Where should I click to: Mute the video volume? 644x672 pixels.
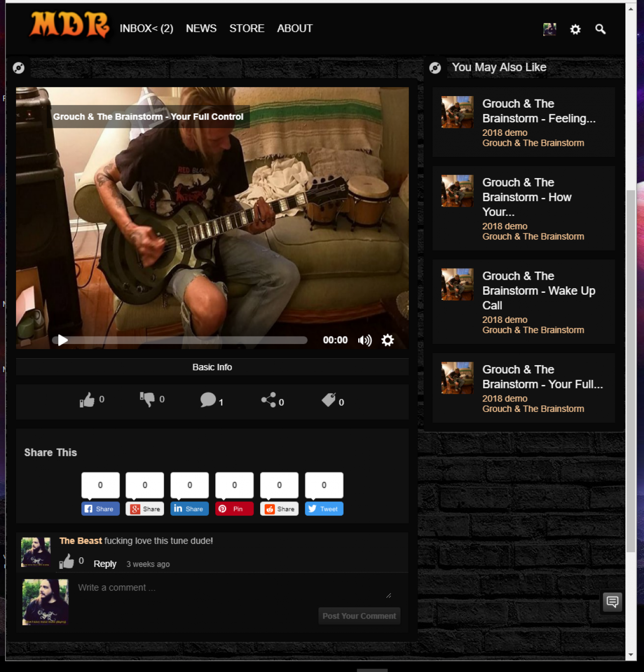coord(365,341)
